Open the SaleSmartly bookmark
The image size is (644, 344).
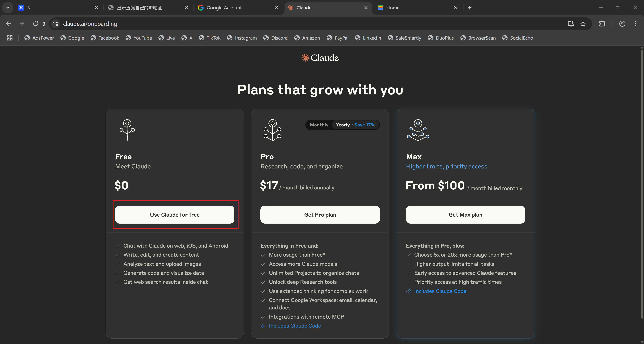pos(405,38)
